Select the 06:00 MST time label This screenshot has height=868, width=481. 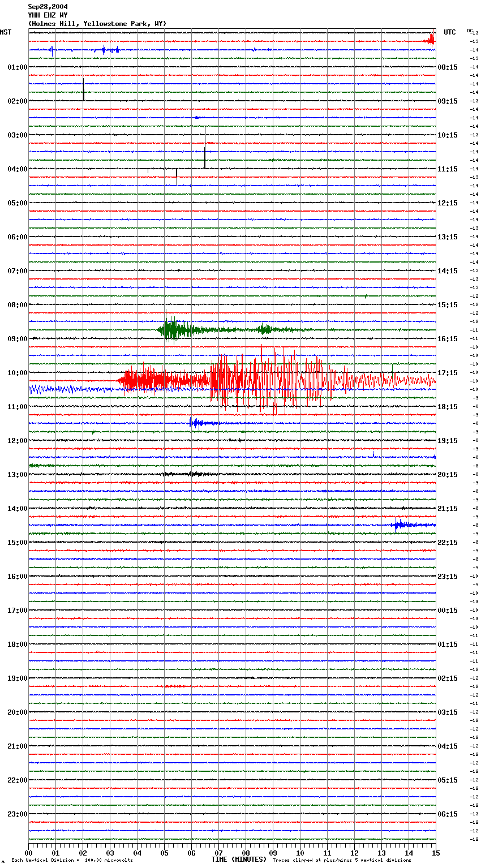(x=18, y=237)
